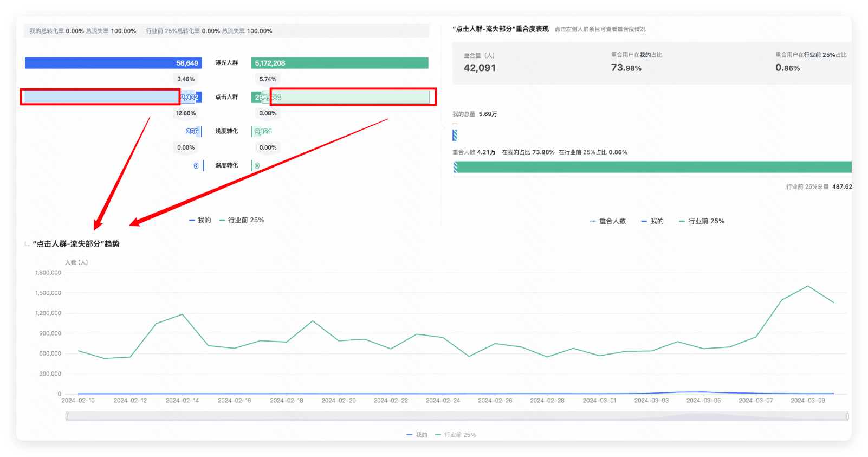Screen dimensions: 868x457
Task: Click the 浅度转化 bar showing 9,124
Action: tap(263, 132)
